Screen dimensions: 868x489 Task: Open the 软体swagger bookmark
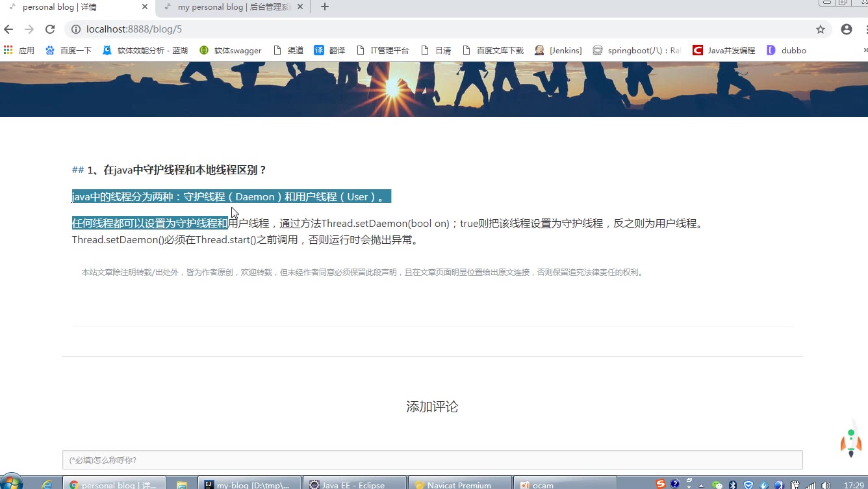point(231,50)
